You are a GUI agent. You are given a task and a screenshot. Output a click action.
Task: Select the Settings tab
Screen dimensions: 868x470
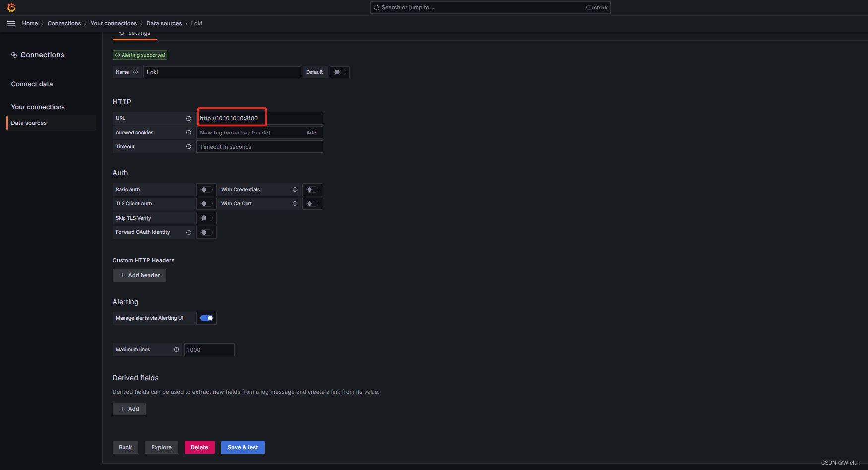134,34
